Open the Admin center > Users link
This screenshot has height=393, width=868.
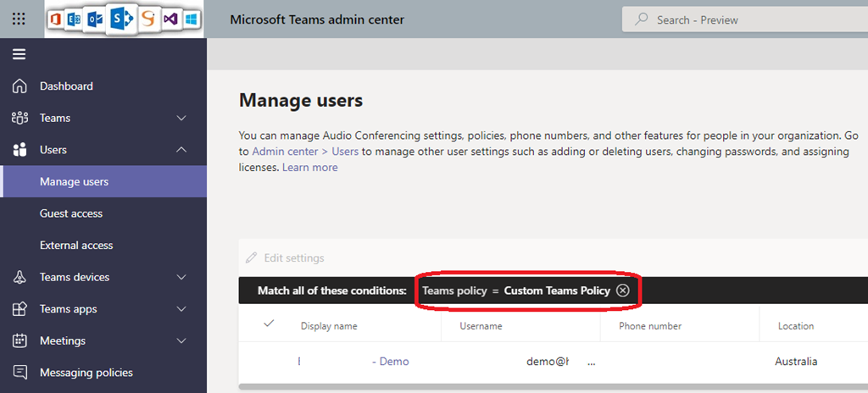[307, 152]
